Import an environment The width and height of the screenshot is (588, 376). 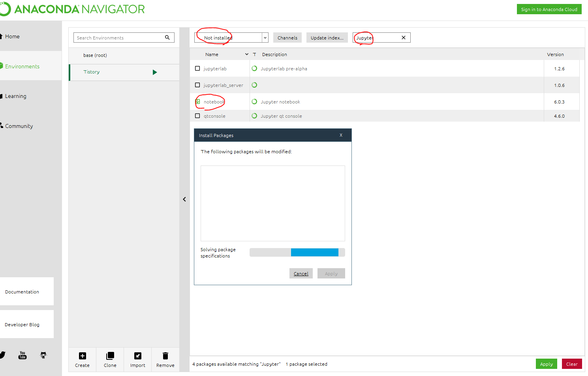(x=138, y=360)
